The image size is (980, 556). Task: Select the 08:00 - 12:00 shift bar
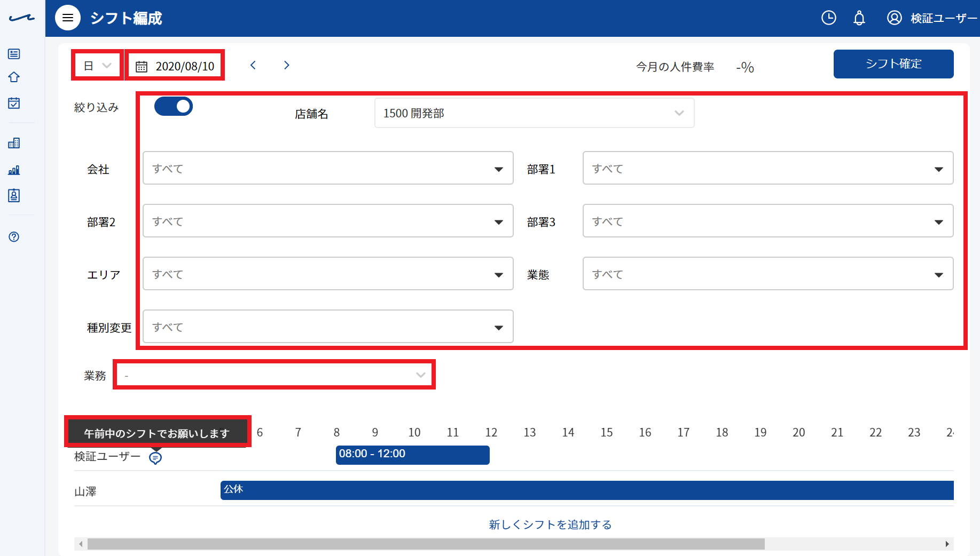413,455
